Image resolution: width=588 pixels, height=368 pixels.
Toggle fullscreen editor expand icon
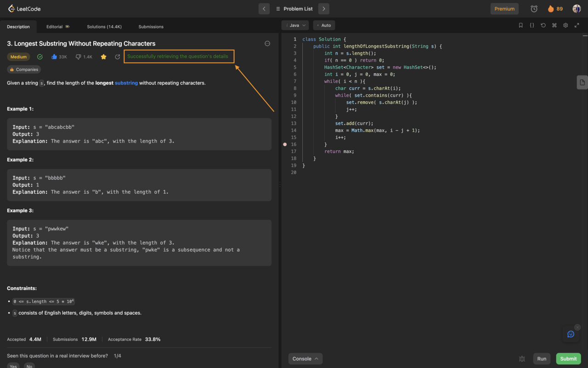[x=577, y=25]
